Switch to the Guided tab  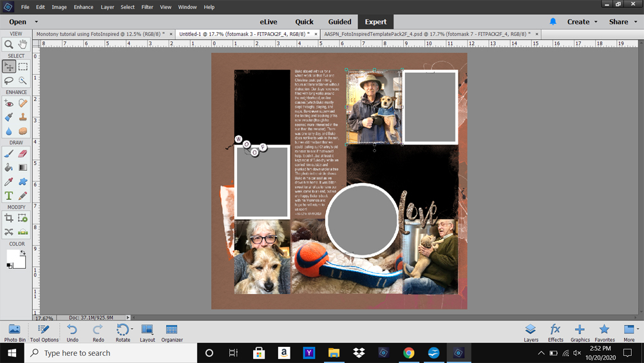coord(339,22)
